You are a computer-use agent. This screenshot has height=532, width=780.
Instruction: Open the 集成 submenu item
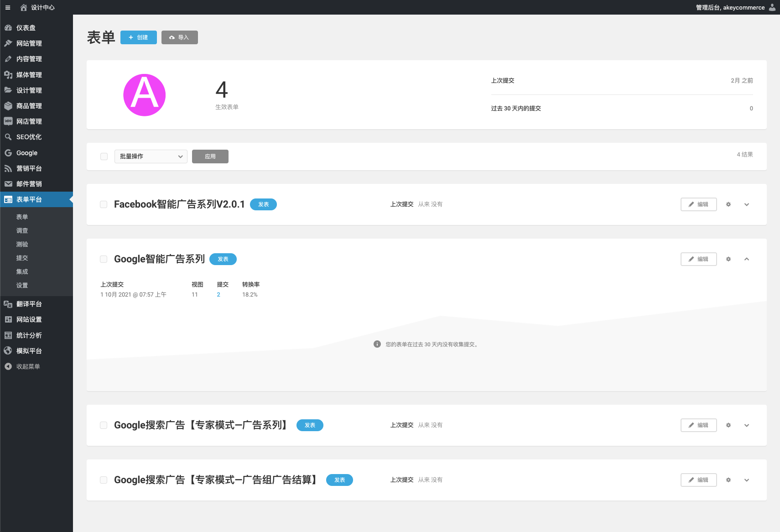[22, 271]
